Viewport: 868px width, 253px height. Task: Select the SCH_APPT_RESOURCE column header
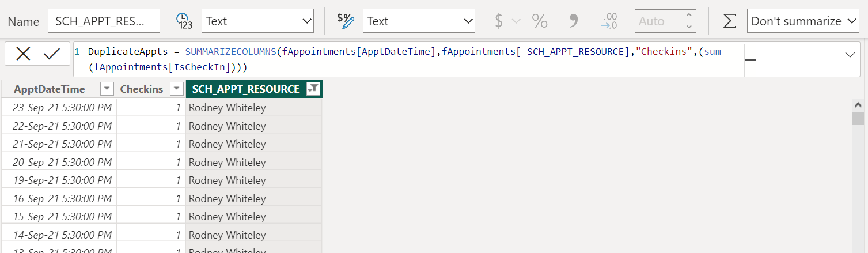246,89
